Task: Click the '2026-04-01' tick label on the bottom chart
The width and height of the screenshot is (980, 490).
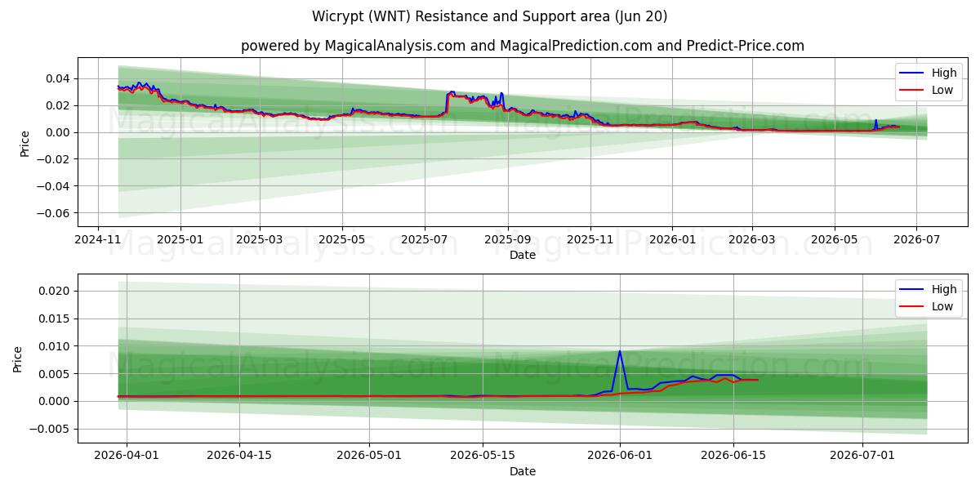Action: click(x=127, y=456)
